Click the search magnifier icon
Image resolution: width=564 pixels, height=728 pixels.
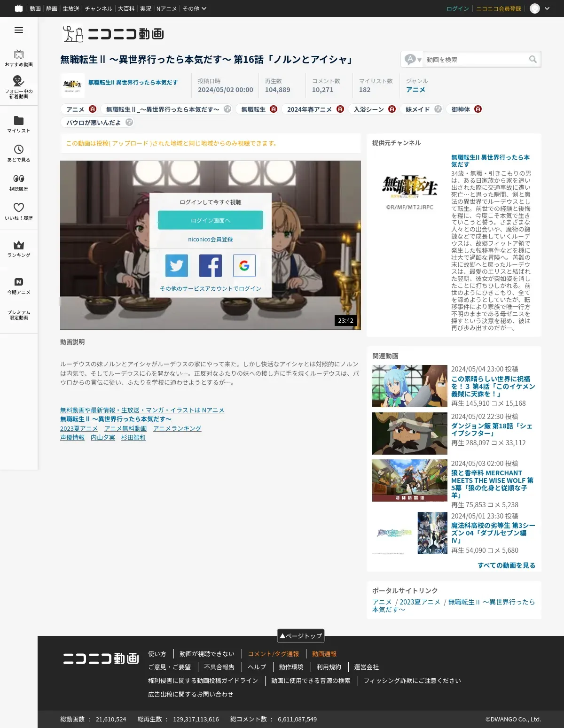point(533,59)
